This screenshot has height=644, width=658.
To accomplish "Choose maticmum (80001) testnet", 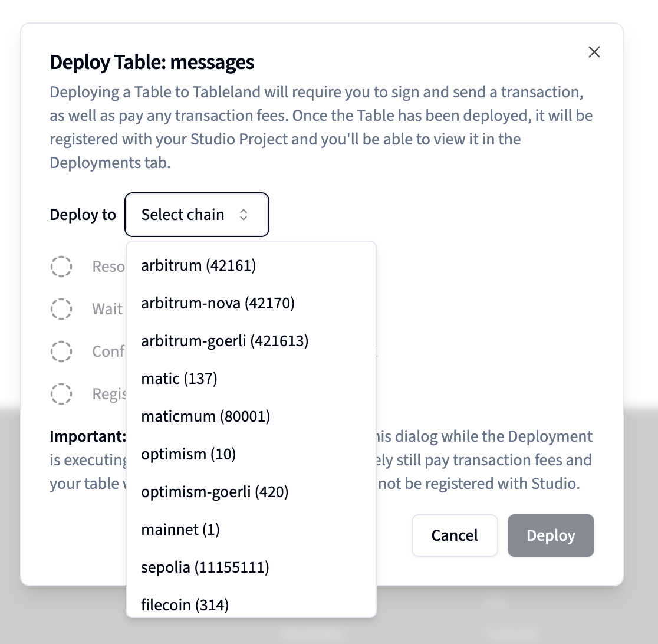I will pyautogui.click(x=205, y=416).
